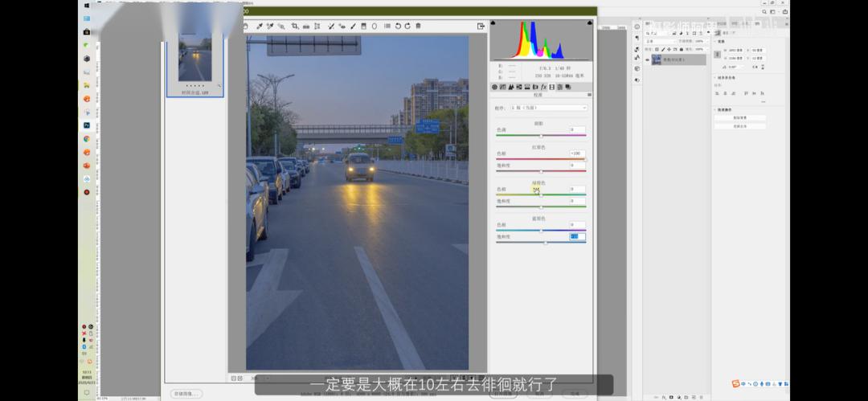Open Chrome from the taskbar
Screen dimensions: 868x401
[87, 139]
